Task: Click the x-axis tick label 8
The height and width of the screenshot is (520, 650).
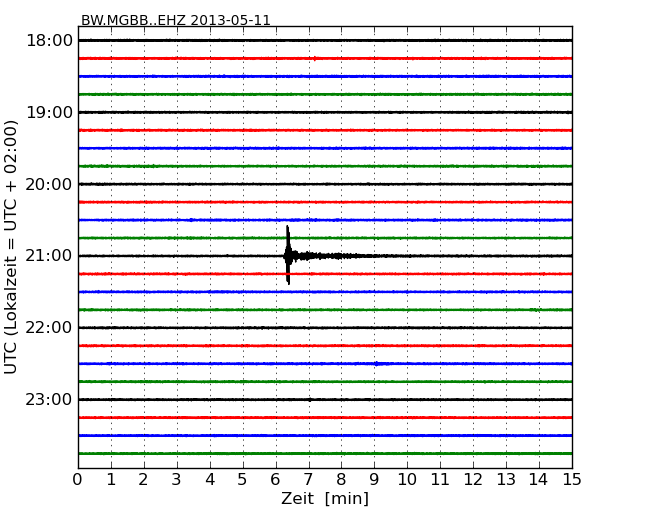Action: pos(341,480)
